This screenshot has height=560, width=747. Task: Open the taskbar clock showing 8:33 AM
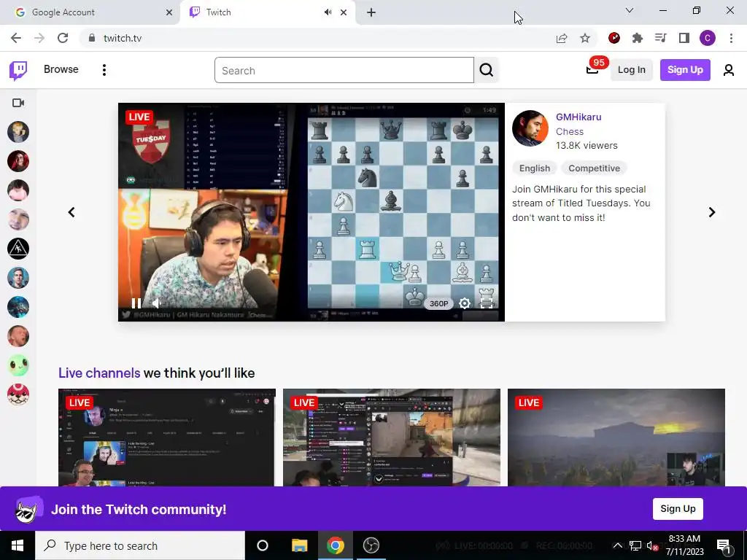point(684,545)
